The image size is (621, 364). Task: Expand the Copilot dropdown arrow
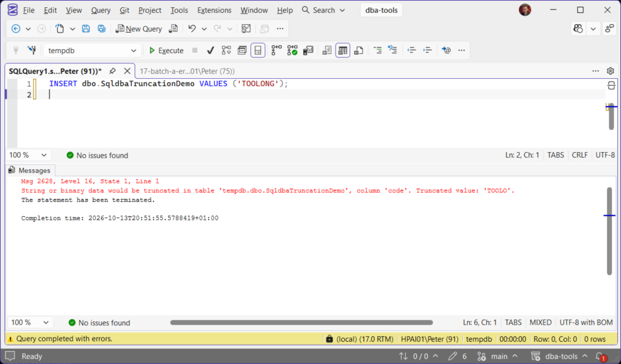coord(593,29)
